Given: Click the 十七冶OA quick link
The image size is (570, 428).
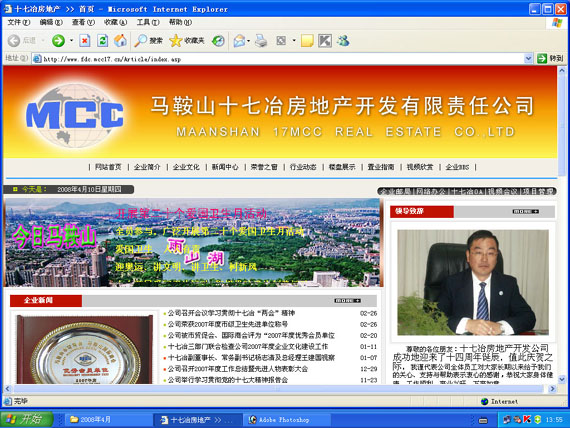Looking at the screenshot, I should (x=466, y=191).
